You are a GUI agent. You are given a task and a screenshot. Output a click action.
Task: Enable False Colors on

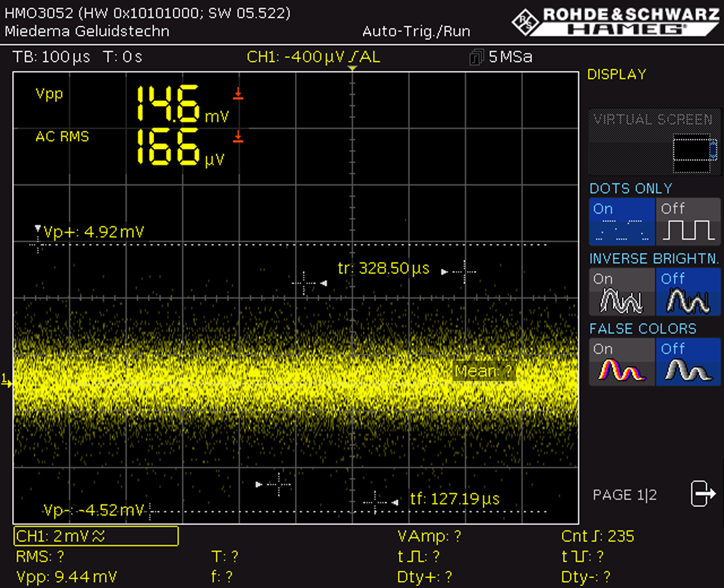point(622,362)
